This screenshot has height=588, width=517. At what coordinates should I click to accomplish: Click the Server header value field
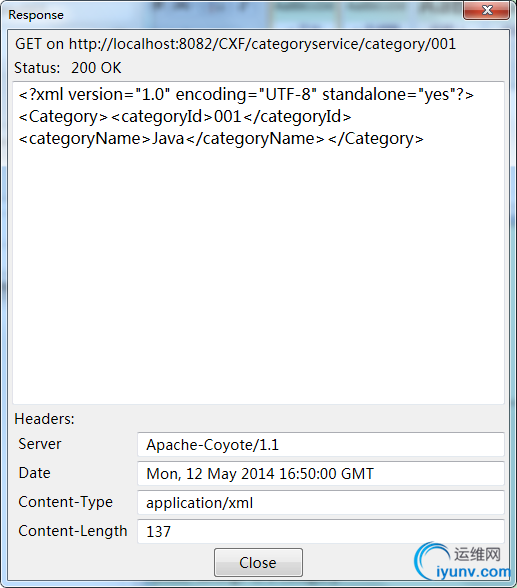(321, 445)
